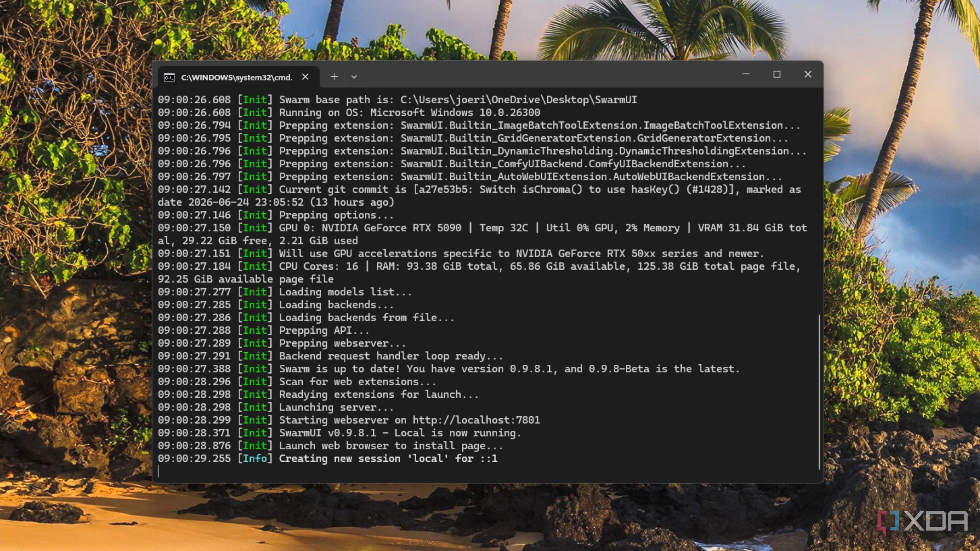This screenshot has height=551, width=980.
Task: Click 'Loading backends from file...' line
Action: [x=306, y=318]
